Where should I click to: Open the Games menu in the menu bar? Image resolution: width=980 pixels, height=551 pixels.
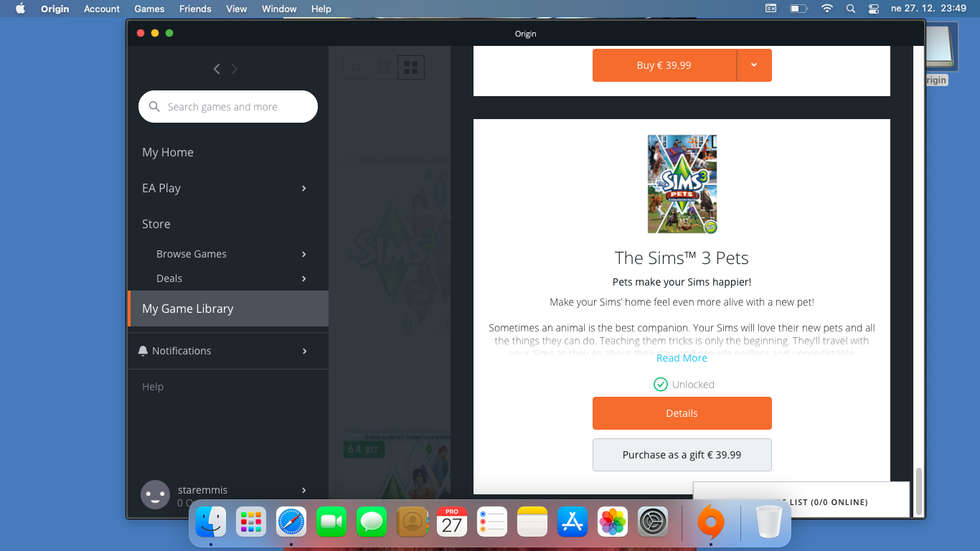coord(149,9)
